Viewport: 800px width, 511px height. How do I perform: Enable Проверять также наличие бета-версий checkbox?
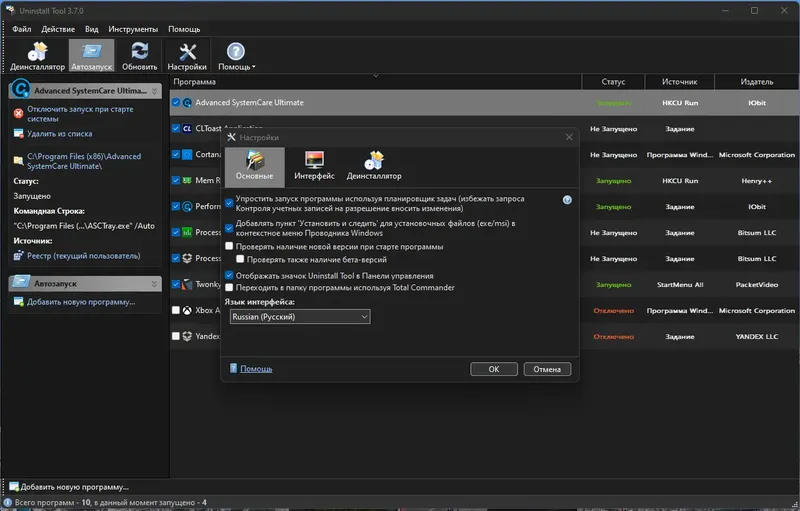click(x=240, y=259)
